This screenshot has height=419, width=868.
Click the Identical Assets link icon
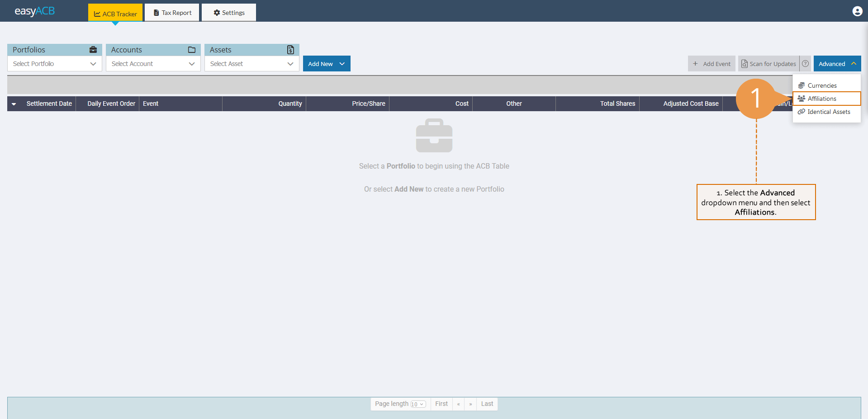[x=801, y=112]
